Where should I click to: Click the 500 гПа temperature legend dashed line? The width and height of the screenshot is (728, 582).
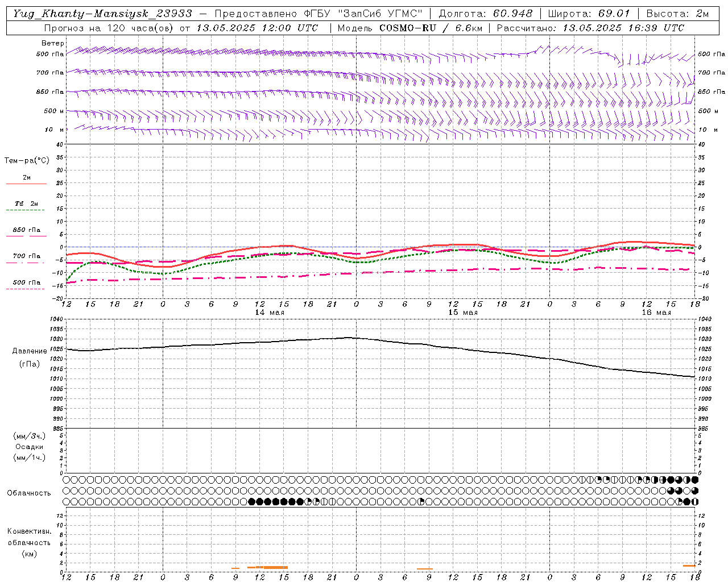pos(25,289)
